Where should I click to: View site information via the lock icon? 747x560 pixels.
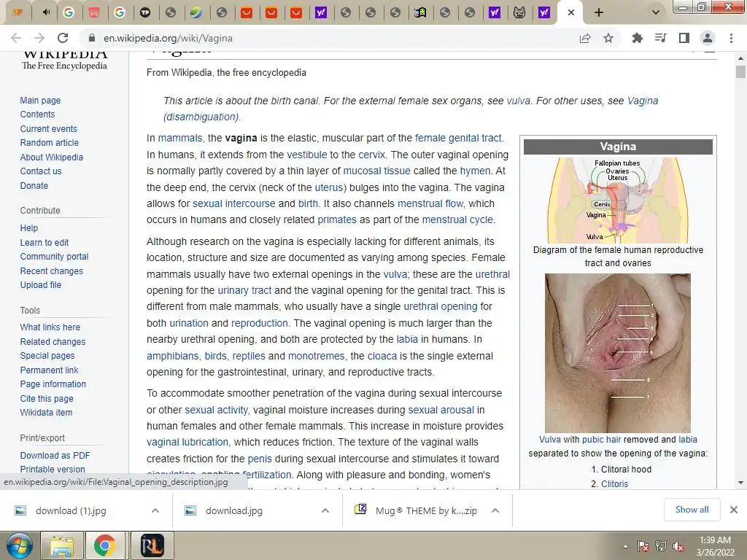pyautogui.click(x=92, y=38)
